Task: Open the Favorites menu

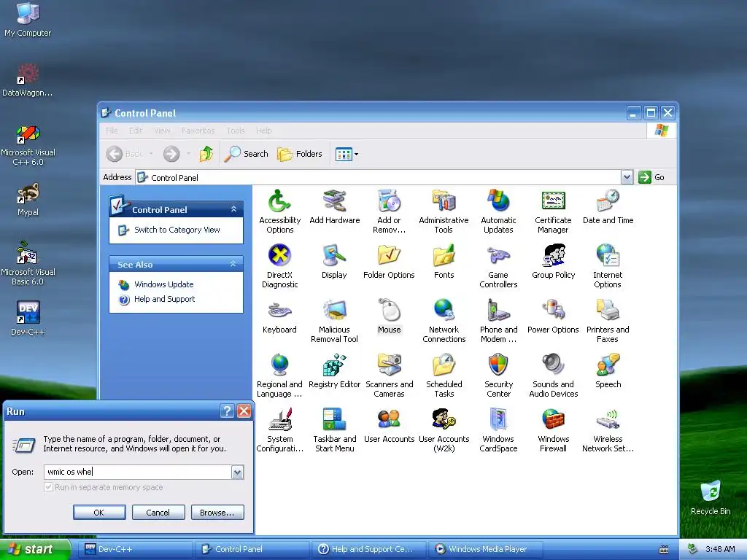Action: [x=198, y=131]
